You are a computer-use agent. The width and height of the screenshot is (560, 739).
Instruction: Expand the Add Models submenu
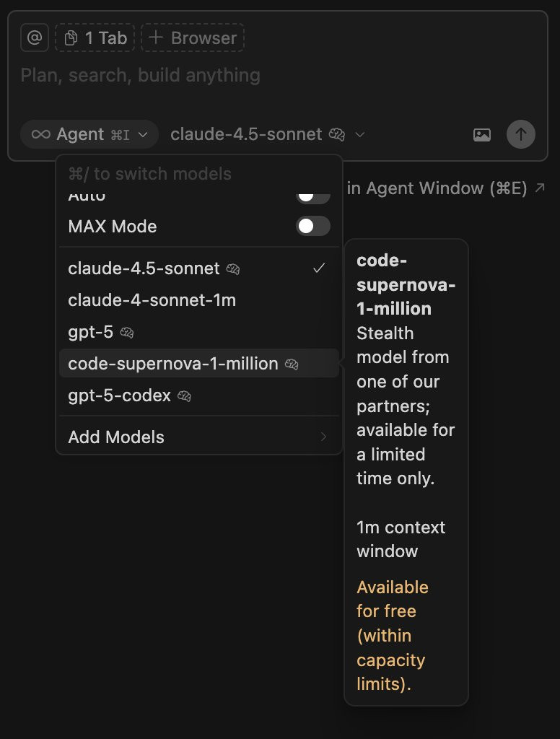(198, 437)
